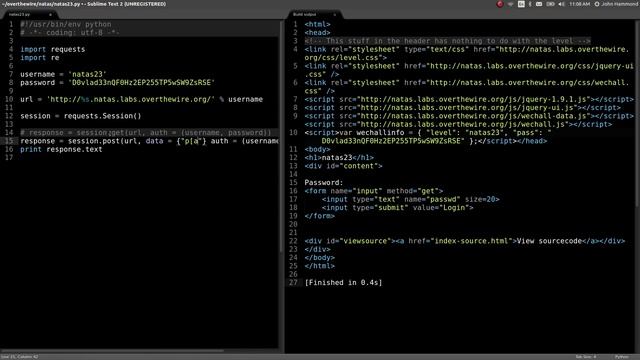The height and width of the screenshot is (360, 640).
Task: Click the 'View sourcecode' viewsource line
Action: coord(464,241)
